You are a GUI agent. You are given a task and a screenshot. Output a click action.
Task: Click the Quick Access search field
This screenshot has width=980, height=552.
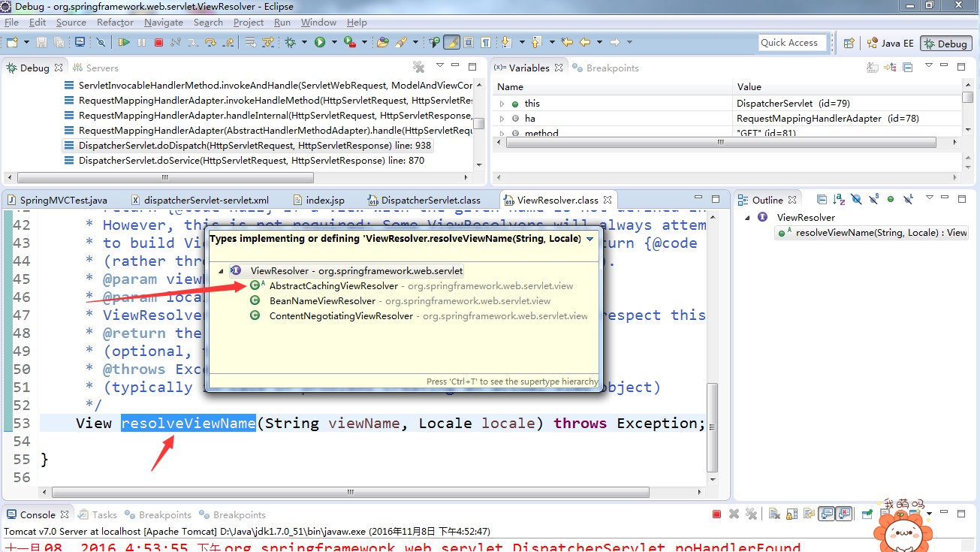click(x=792, y=43)
